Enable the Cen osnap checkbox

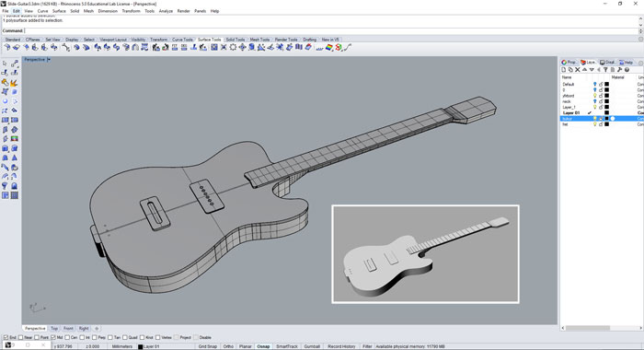[x=67, y=338]
